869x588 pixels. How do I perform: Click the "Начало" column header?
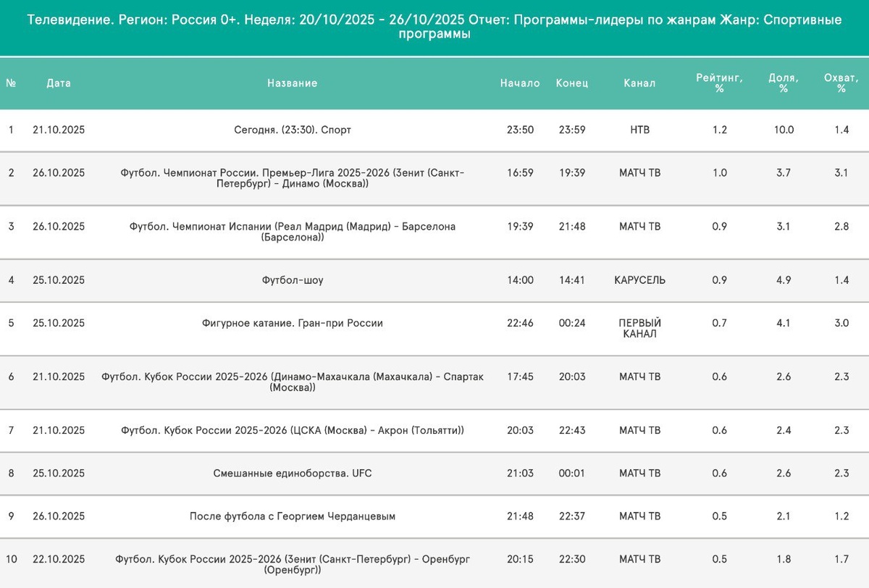(x=520, y=83)
